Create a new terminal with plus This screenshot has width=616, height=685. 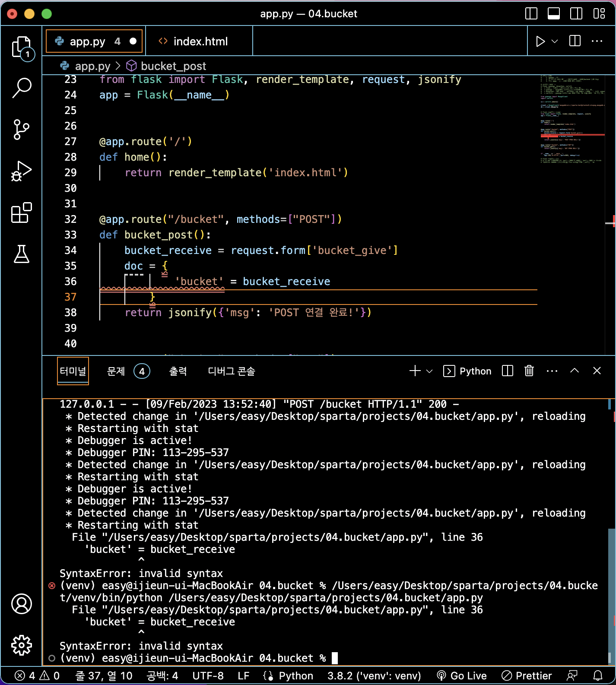(x=415, y=371)
